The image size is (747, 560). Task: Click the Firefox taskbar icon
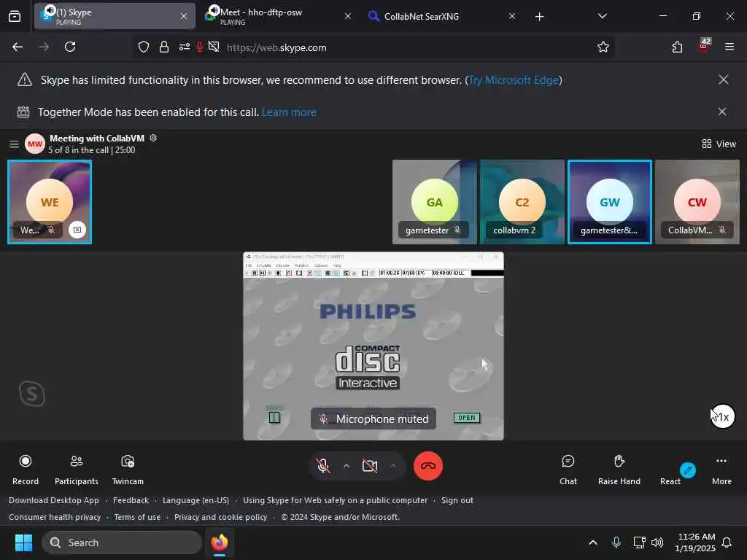pos(220,542)
